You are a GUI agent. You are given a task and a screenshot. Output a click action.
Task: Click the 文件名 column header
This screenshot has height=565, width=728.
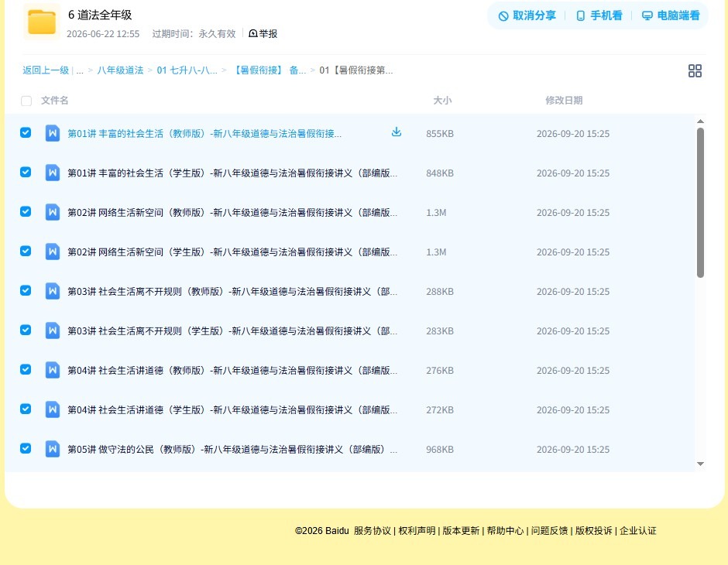tap(54, 100)
